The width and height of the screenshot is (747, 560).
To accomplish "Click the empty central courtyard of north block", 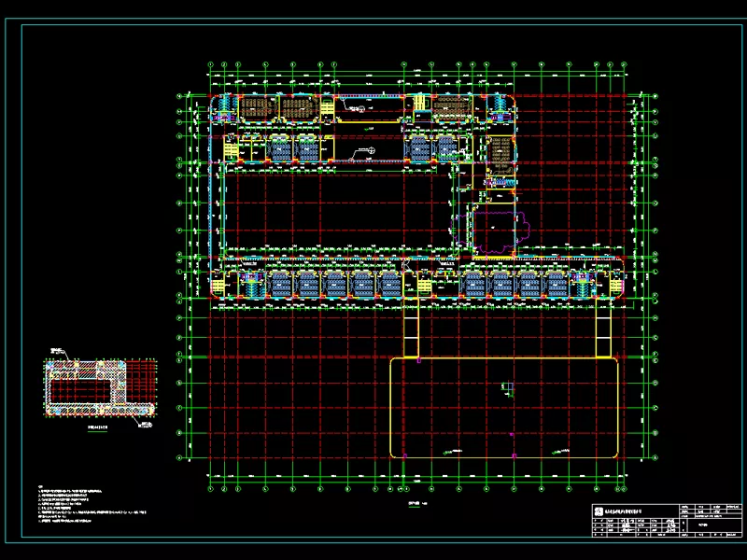I will click(336, 210).
